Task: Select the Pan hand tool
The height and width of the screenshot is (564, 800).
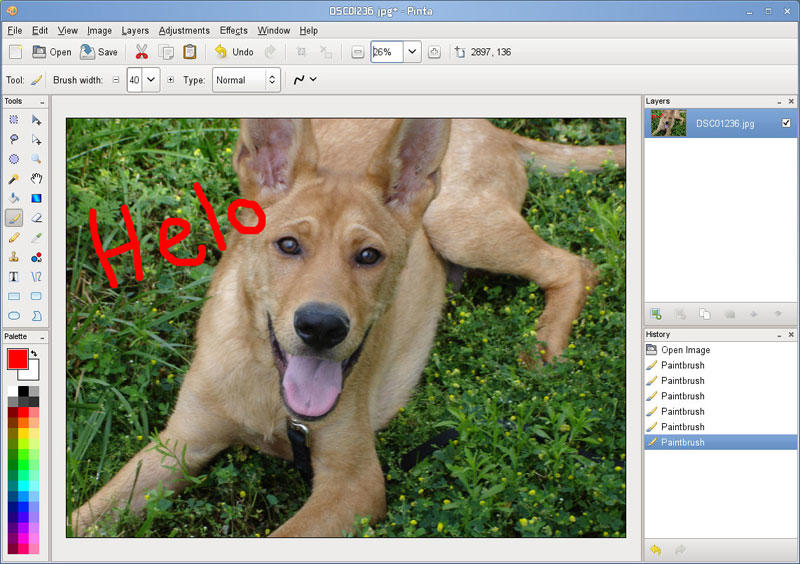Action: coord(36,178)
